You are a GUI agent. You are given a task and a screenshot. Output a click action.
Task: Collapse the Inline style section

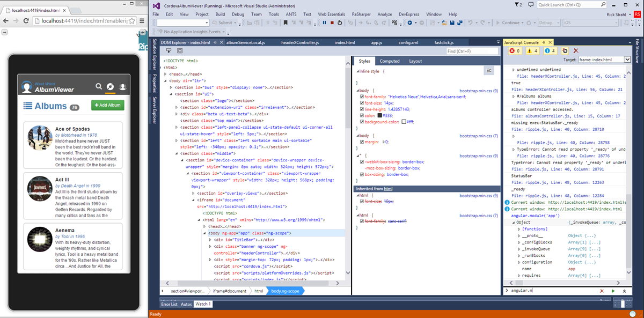(358, 71)
